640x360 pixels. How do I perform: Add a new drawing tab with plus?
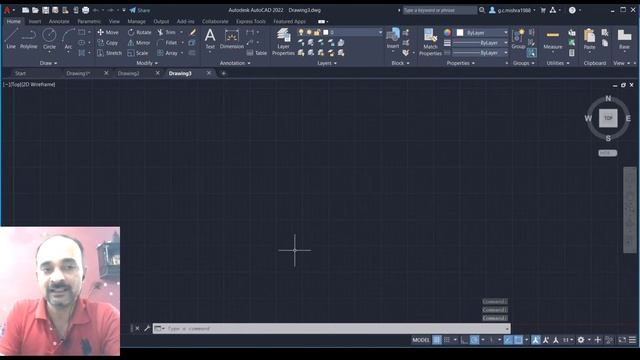point(223,73)
